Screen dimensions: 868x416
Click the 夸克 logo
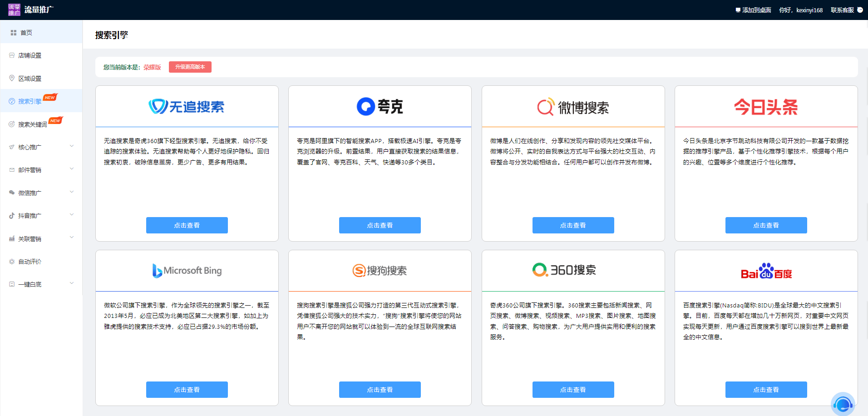[380, 107]
